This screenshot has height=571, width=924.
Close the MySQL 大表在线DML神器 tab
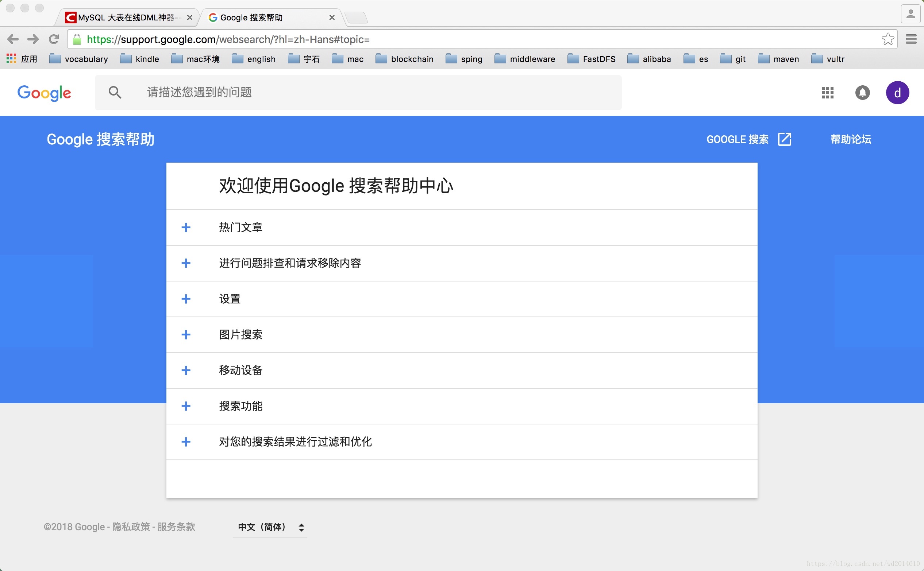pos(190,18)
